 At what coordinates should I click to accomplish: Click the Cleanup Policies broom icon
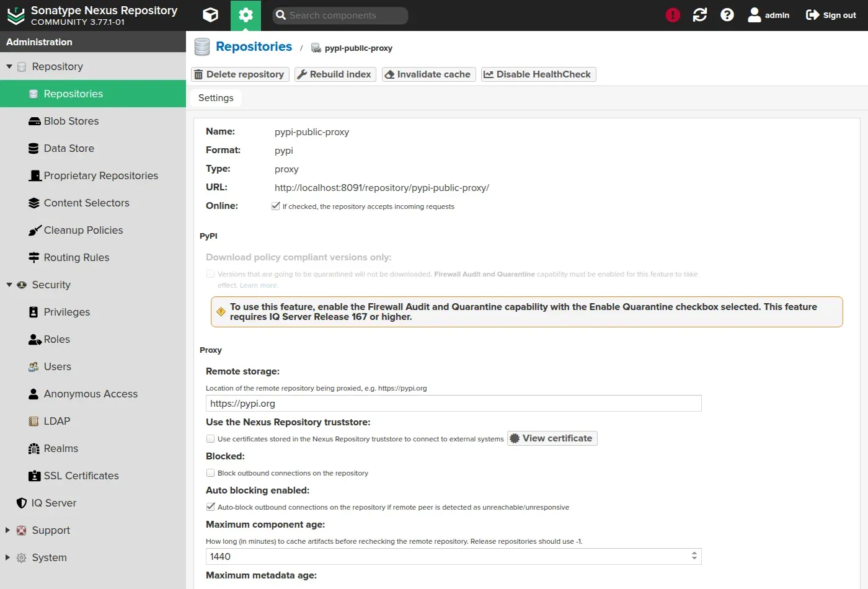(x=35, y=231)
